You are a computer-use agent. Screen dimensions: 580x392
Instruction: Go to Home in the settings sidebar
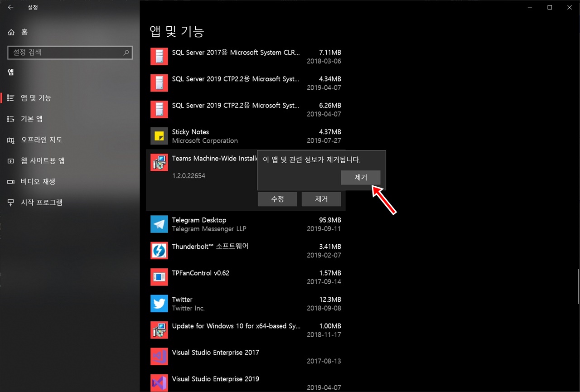tap(70, 32)
